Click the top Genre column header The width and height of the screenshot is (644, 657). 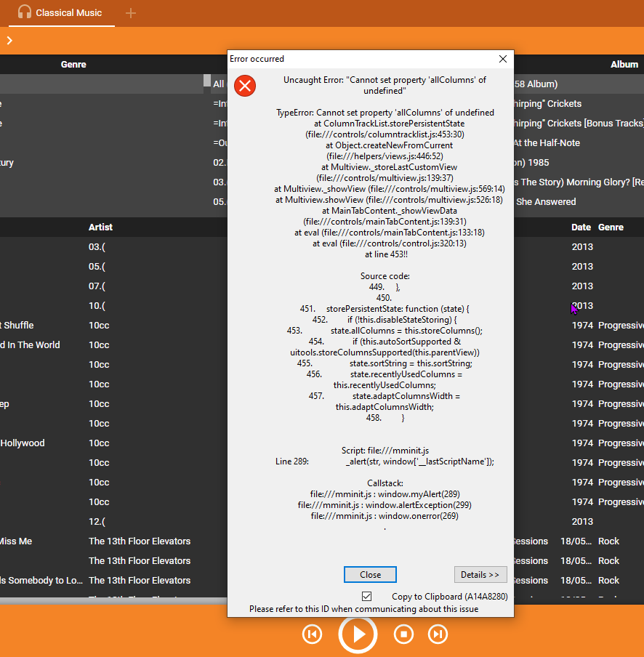coord(73,65)
